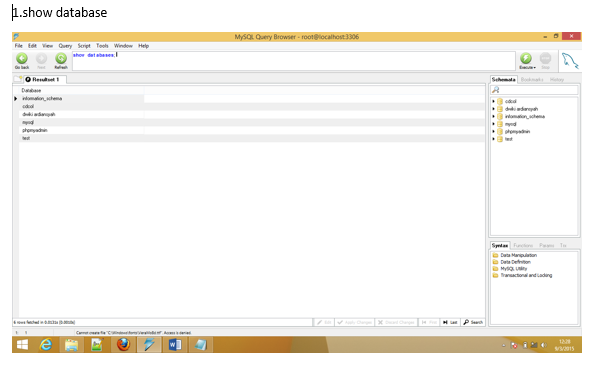Viewport: 600px width, 367px height.
Task: Click the Transactional and Locking folder icon
Action: tap(495, 276)
